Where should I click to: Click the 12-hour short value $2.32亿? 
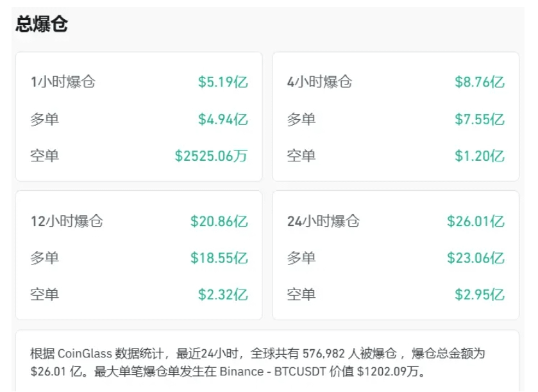pos(223,295)
